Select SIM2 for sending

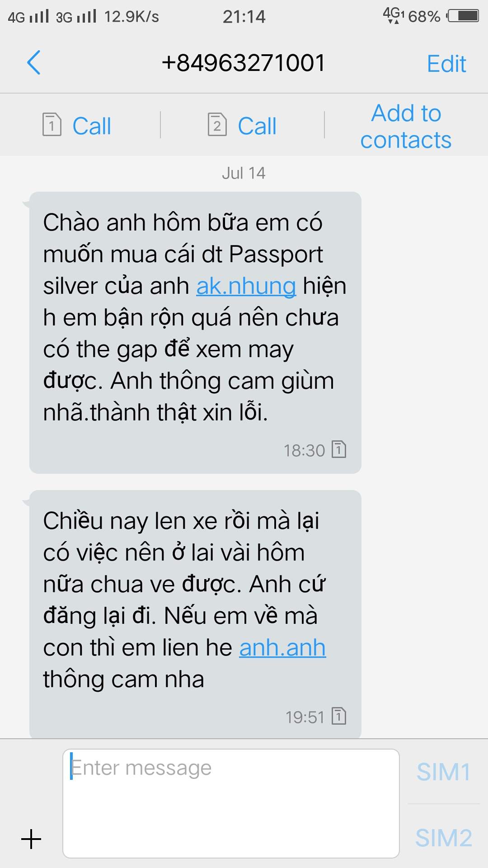pos(444,838)
